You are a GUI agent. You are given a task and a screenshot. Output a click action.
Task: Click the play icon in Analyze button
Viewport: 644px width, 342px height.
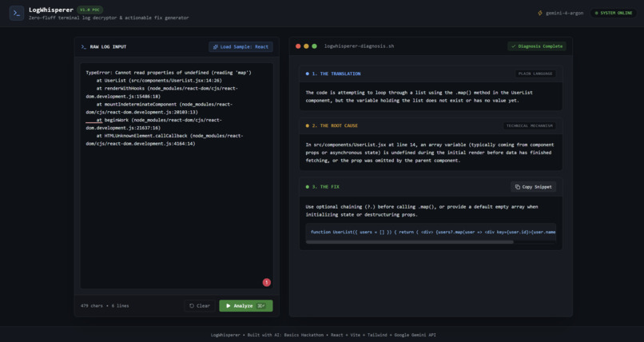229,306
